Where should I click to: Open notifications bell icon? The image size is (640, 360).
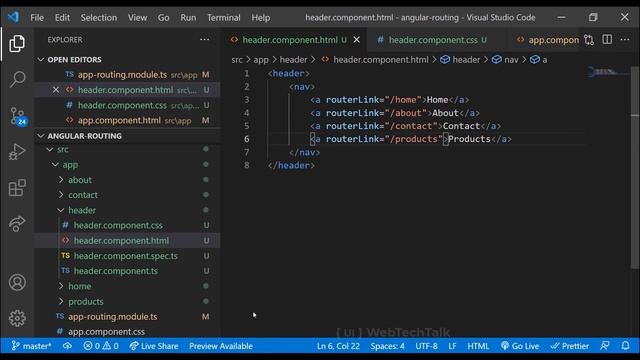[x=625, y=346]
